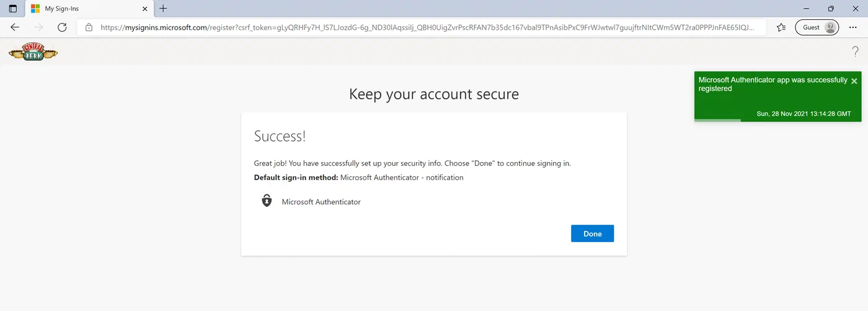Click the Central Perk logo

33,52
